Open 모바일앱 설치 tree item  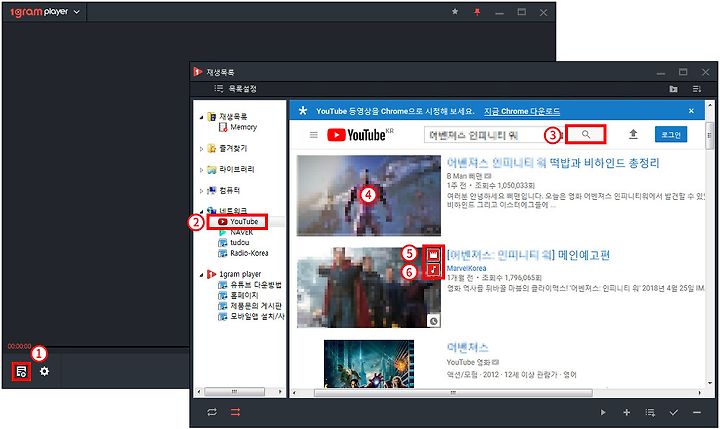[x=256, y=316]
